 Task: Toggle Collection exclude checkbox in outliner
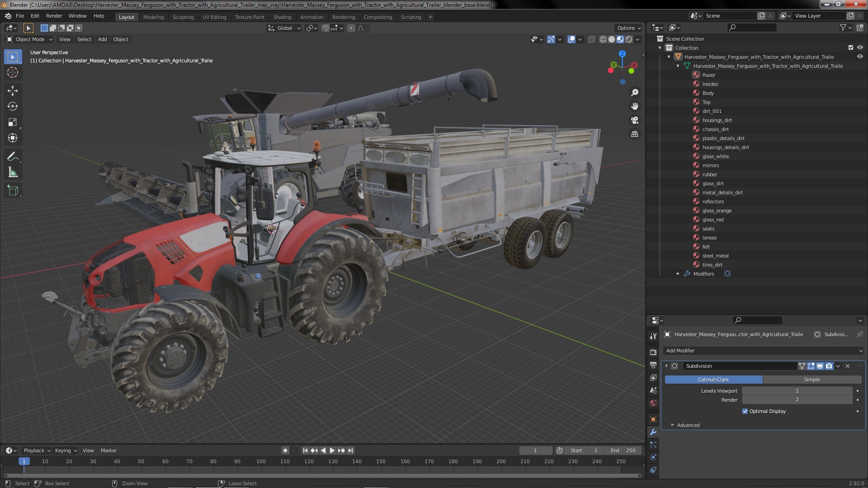pos(851,47)
